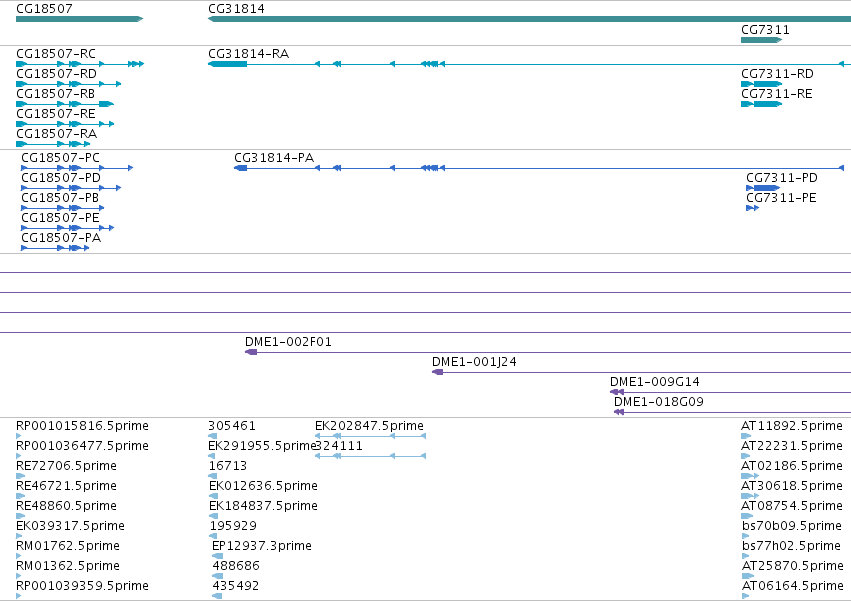Select feature 195929
The image size is (851, 601).
(x=233, y=526)
